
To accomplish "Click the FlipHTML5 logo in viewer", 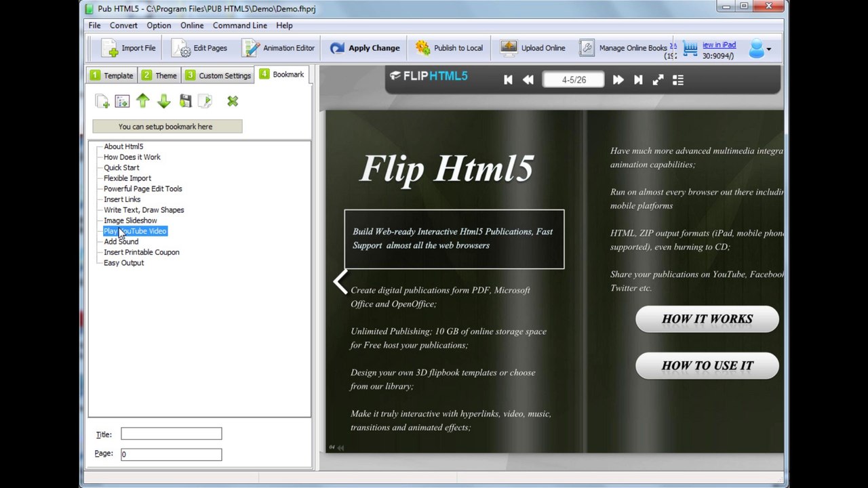I will 429,76.
